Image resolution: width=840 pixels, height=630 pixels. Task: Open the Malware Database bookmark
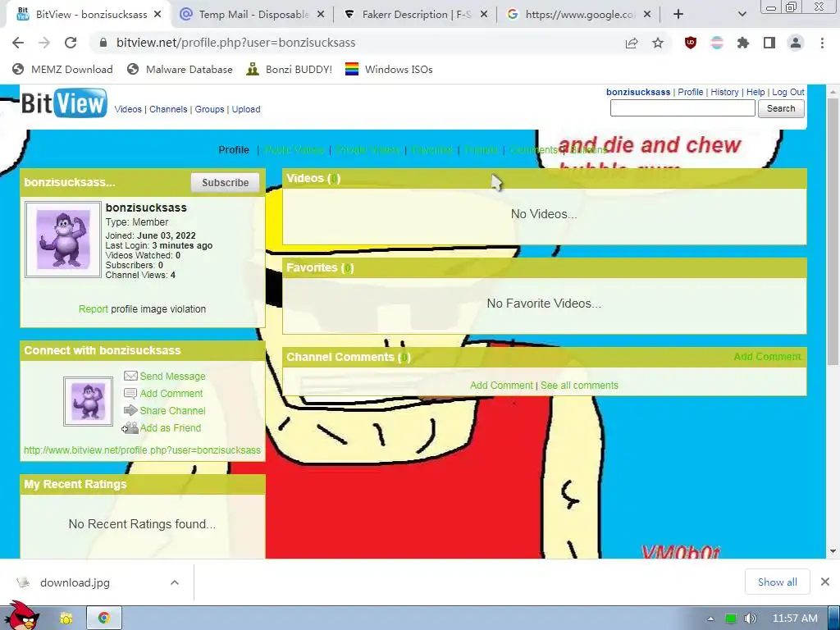point(180,69)
